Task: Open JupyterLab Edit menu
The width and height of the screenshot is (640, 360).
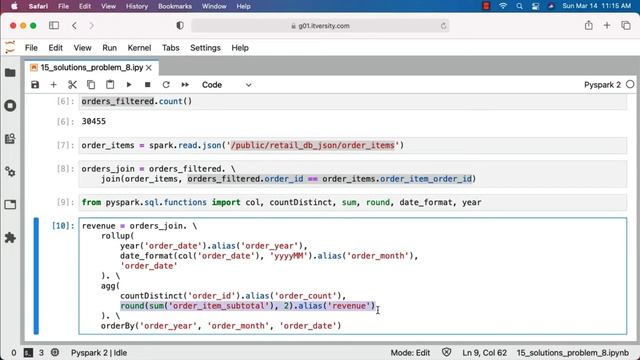Action: coord(56,48)
